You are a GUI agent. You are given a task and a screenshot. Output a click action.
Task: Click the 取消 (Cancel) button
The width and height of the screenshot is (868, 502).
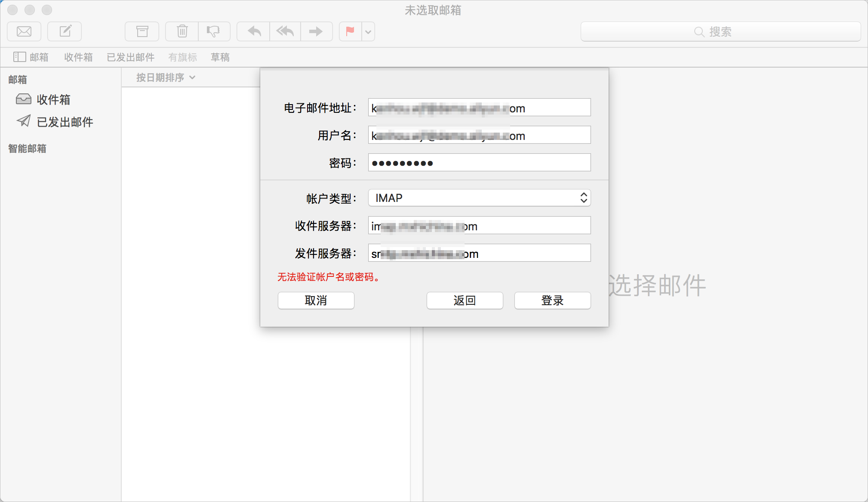316,300
